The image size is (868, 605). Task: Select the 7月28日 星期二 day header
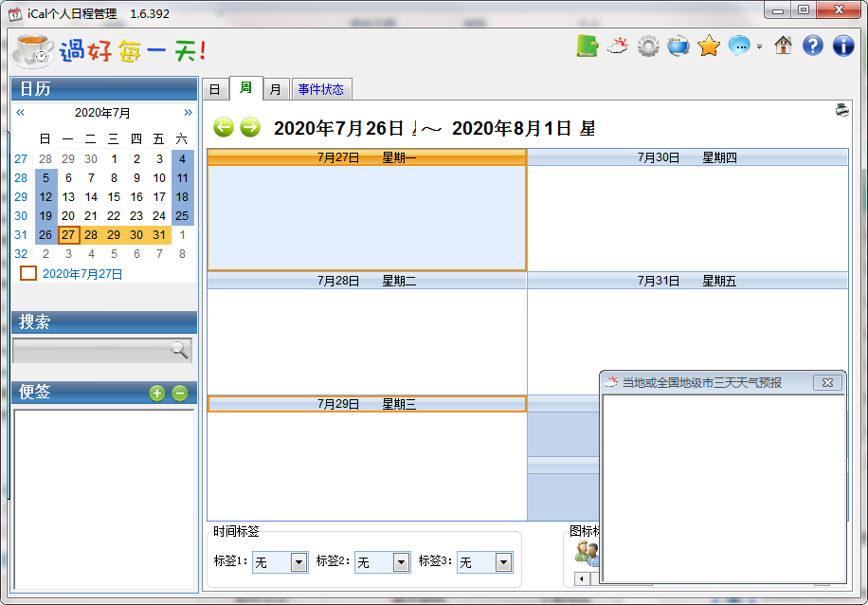pyautogui.click(x=367, y=281)
